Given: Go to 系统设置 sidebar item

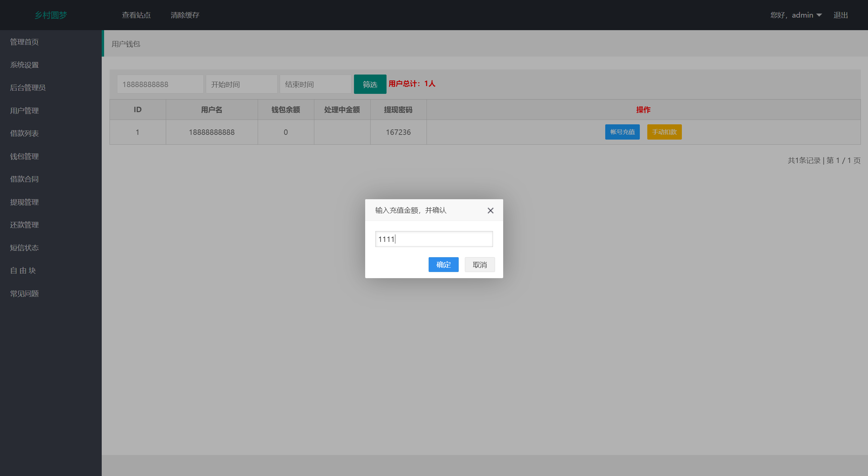Looking at the screenshot, I should click(x=24, y=65).
